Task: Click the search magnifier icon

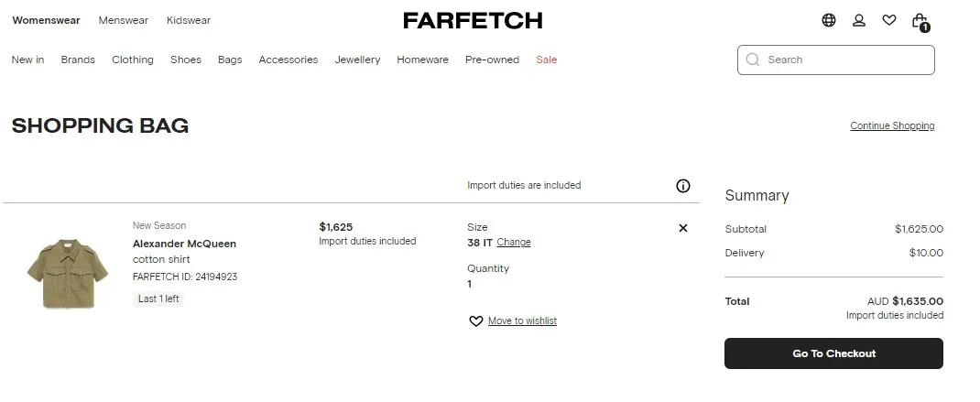Action: [754, 60]
